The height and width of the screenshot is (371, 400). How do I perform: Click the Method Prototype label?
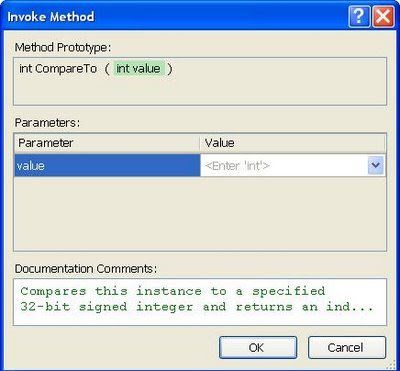(x=63, y=48)
